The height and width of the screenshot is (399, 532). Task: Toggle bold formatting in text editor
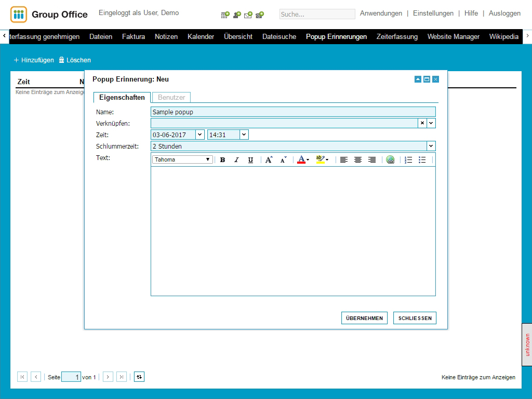click(222, 160)
